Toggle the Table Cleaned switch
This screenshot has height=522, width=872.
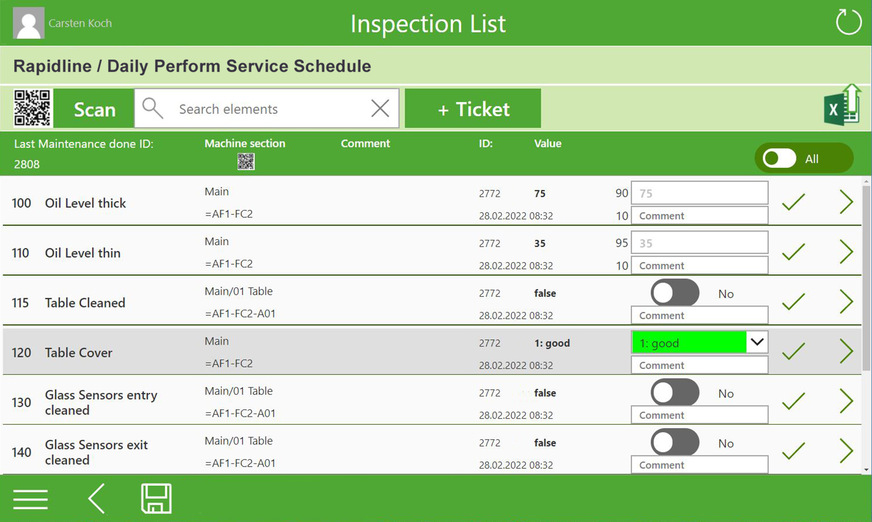[x=675, y=293]
